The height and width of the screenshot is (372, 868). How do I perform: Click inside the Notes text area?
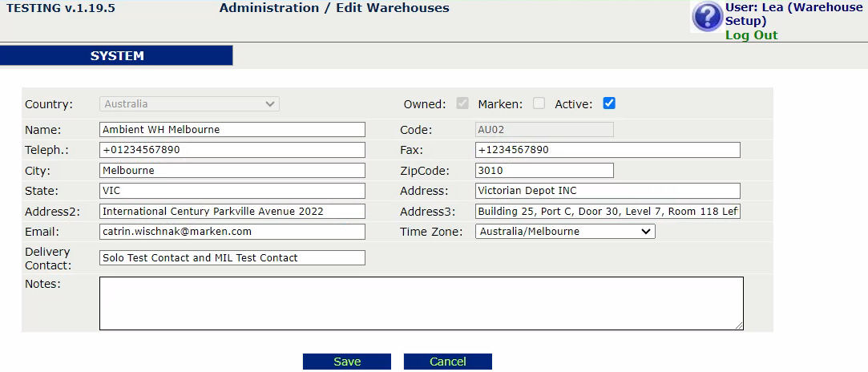tap(422, 303)
